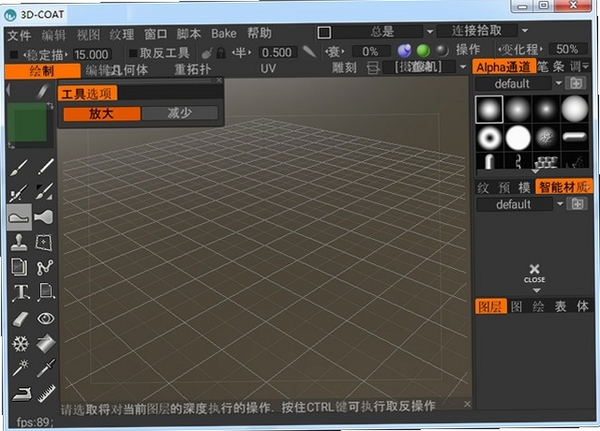Click the dark gray sphere icon

click(442, 51)
